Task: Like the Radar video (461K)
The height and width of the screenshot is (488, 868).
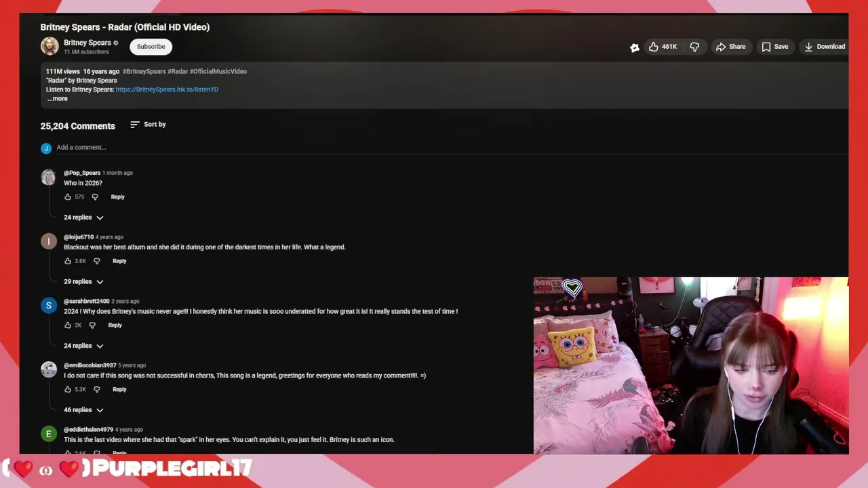Action: pos(662,47)
